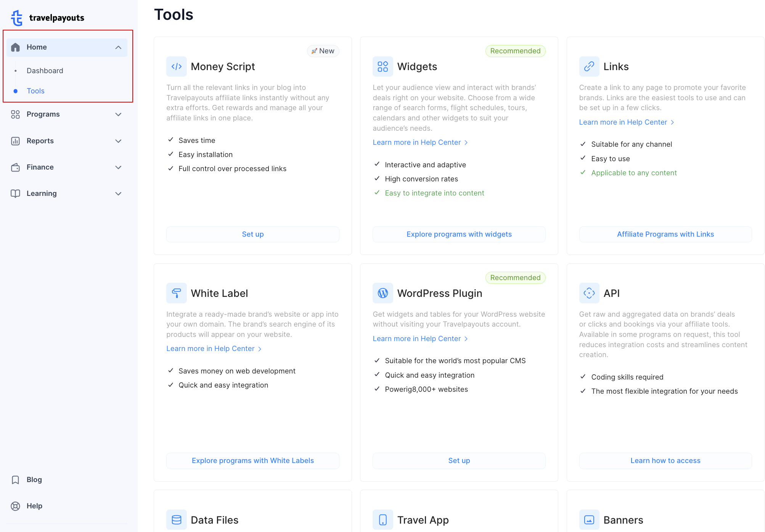The height and width of the screenshot is (532, 765).
Task: Click the Data Files database icon
Action: click(177, 520)
